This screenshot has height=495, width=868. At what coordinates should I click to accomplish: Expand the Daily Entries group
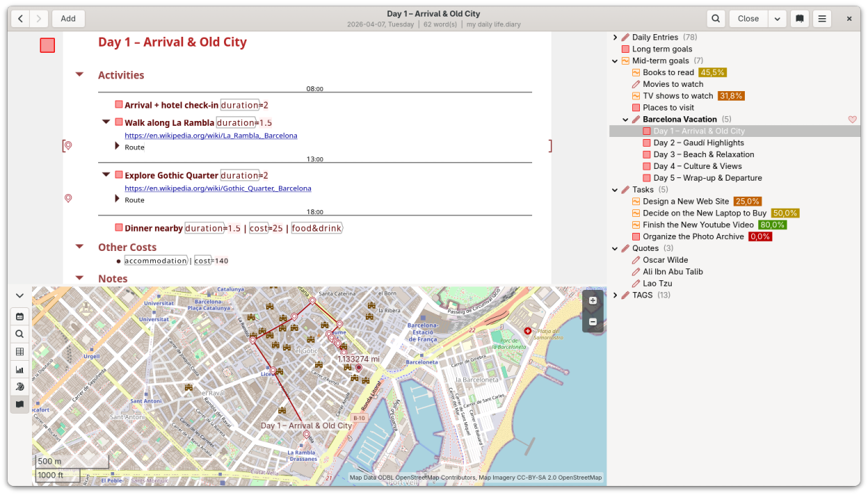616,38
